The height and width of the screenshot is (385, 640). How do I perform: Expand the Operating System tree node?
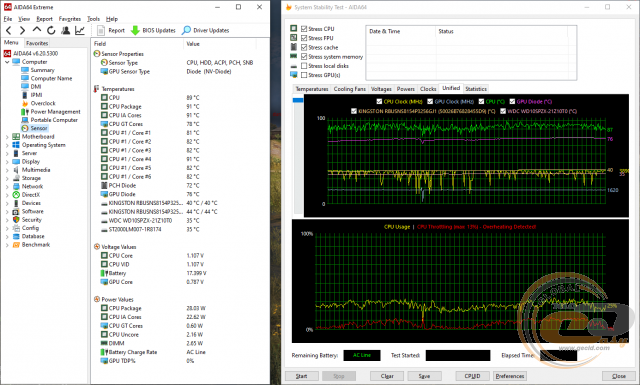pyautogui.click(x=7, y=145)
